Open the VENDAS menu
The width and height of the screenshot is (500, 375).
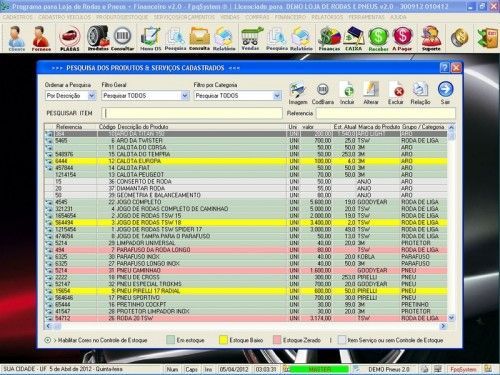230,17
